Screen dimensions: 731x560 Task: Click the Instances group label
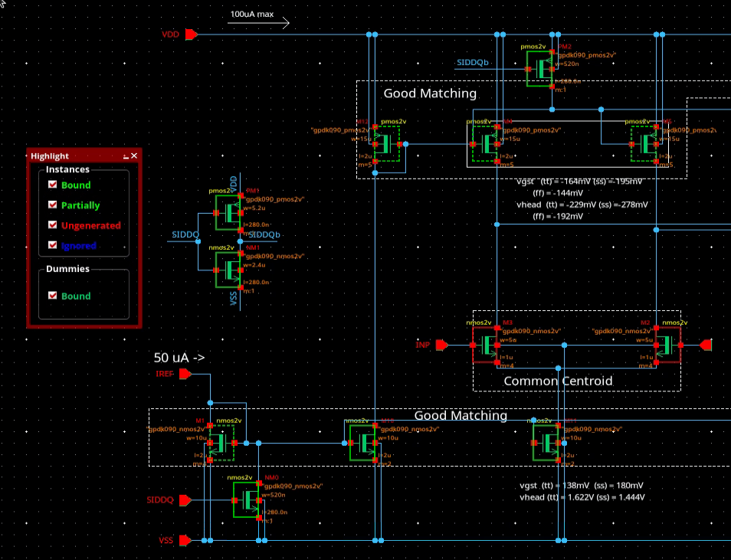67,169
